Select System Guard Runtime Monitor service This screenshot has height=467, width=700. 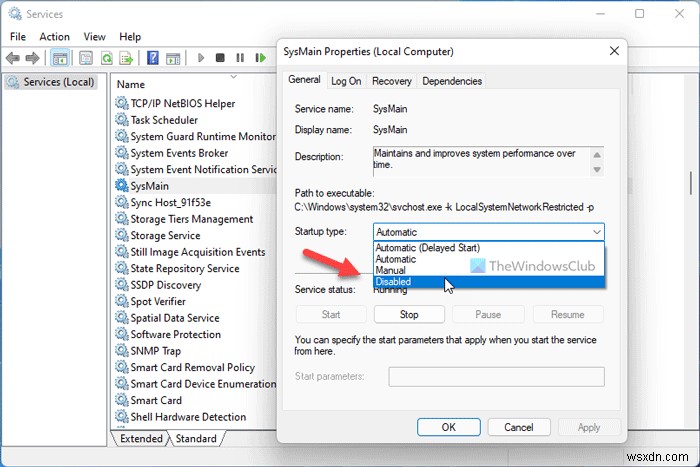tap(196, 136)
